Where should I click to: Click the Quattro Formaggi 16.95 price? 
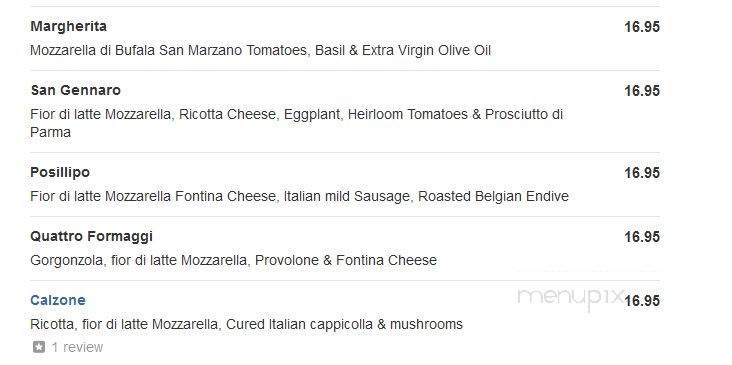642,237
